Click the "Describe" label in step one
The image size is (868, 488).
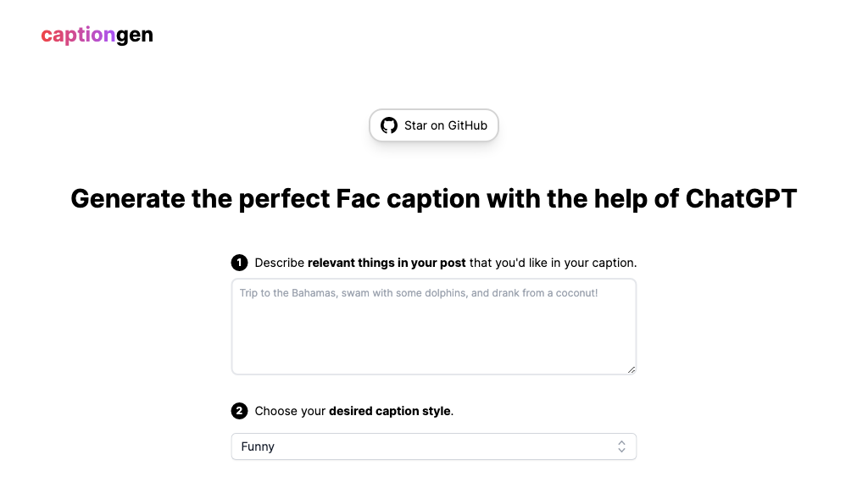tap(279, 263)
